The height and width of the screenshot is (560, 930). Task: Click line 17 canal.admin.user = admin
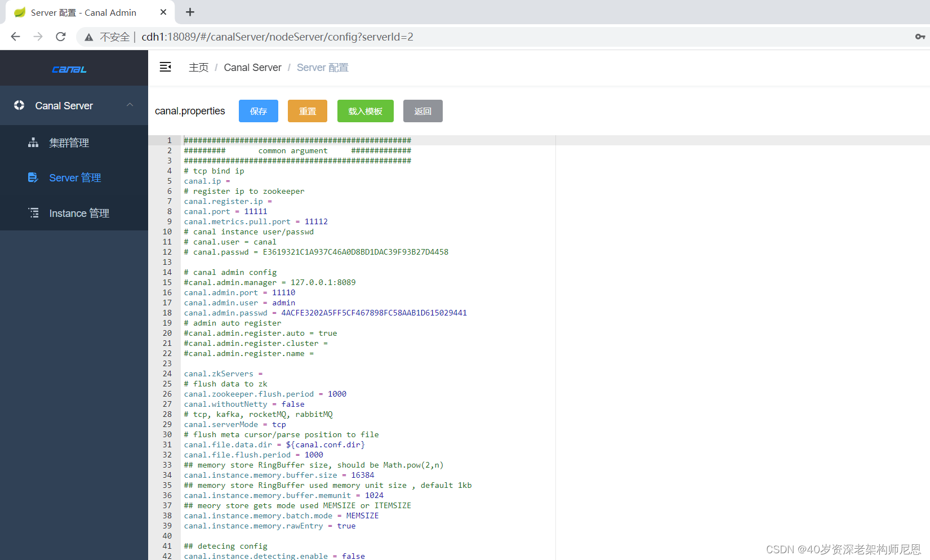click(239, 303)
